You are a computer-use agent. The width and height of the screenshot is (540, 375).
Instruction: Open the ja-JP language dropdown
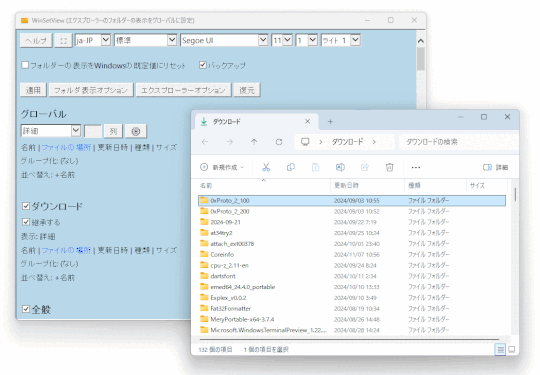(x=93, y=40)
